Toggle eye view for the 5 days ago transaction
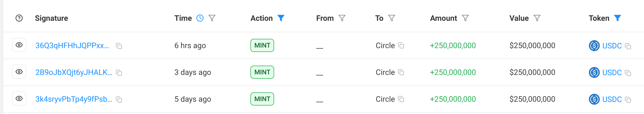644x114 pixels. tap(19, 98)
